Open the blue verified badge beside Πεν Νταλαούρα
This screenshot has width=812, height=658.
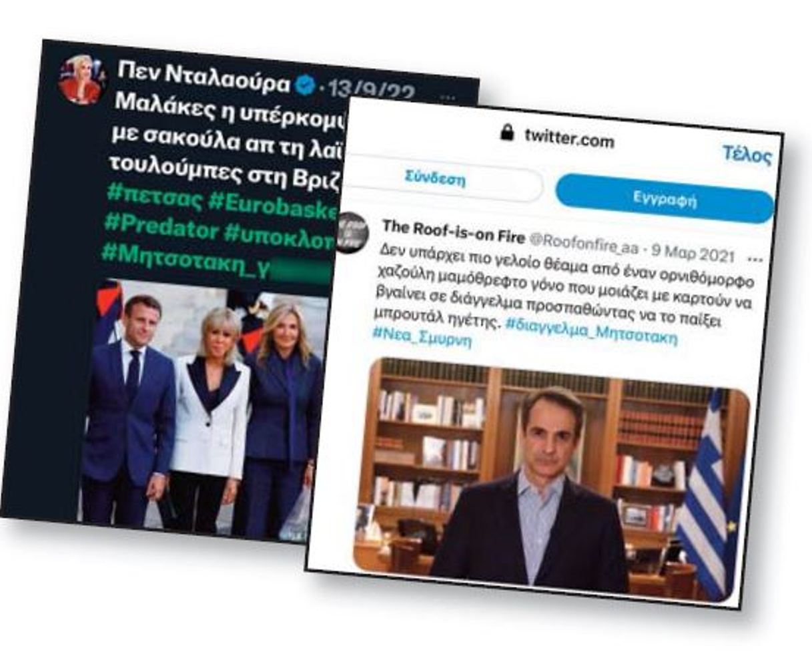point(304,83)
